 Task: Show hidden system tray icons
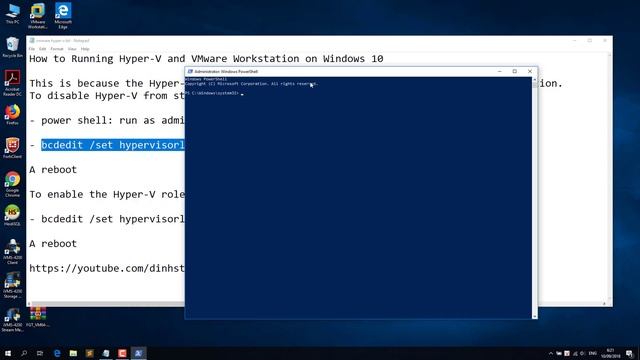pos(551,353)
